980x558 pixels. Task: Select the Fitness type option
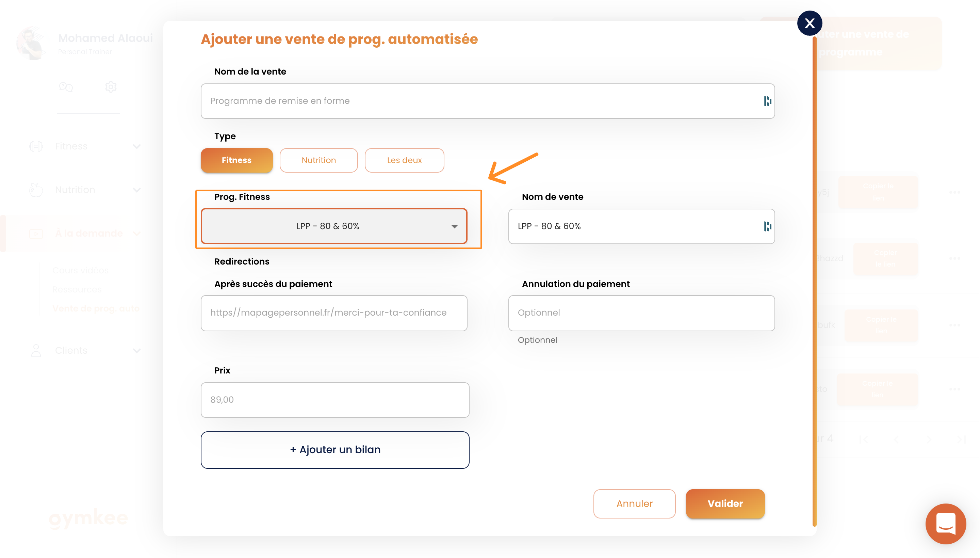tap(237, 160)
